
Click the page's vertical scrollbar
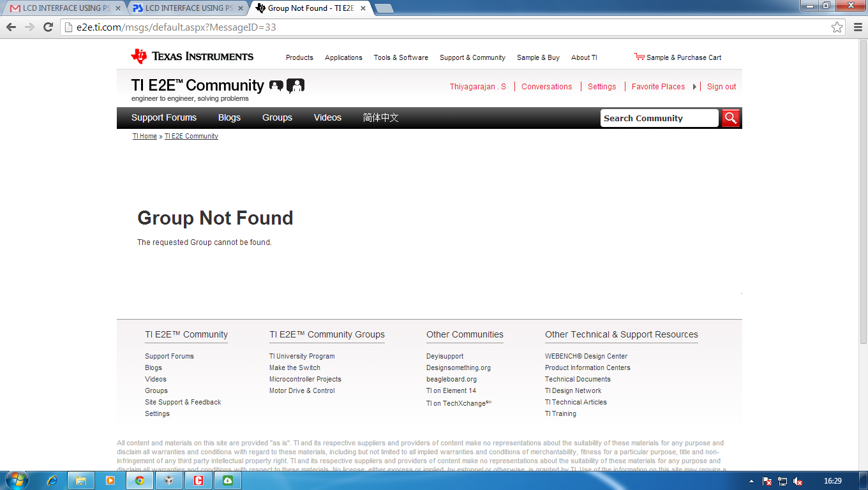[863, 191]
